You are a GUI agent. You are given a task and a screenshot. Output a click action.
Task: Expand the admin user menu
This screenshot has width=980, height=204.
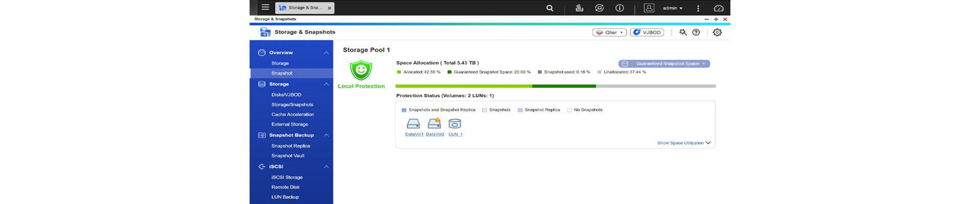(672, 8)
